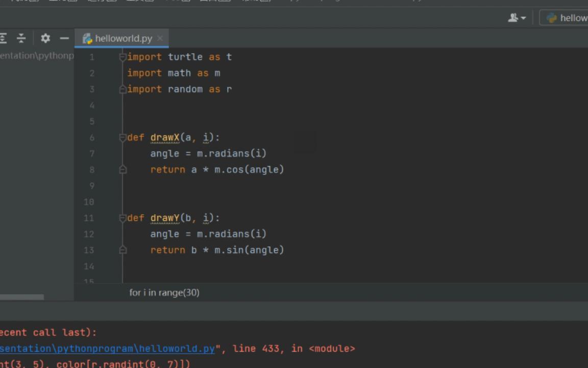Click the 'for i in range(30)' breadcrumb

tap(164, 292)
